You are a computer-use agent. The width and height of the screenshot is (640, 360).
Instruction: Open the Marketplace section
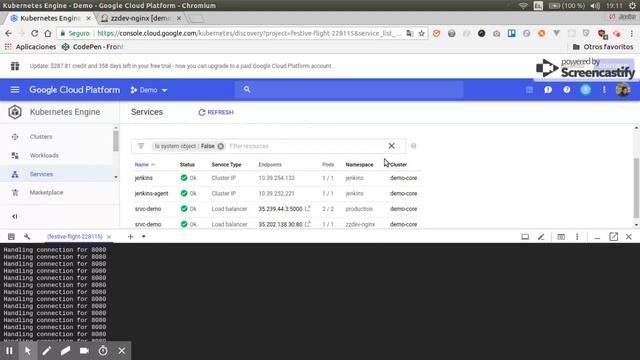tap(46, 193)
